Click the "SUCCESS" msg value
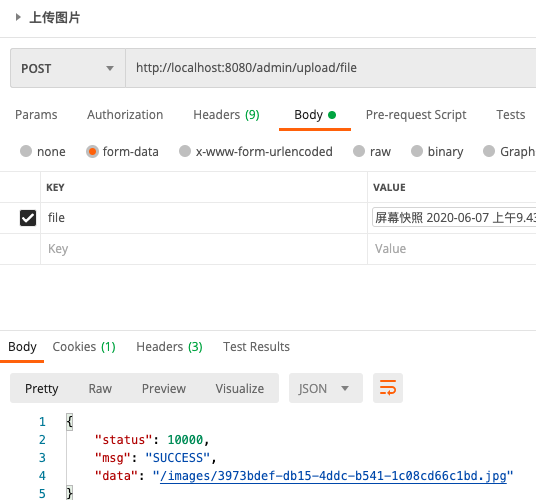The width and height of the screenshot is (536, 500). tap(178, 458)
